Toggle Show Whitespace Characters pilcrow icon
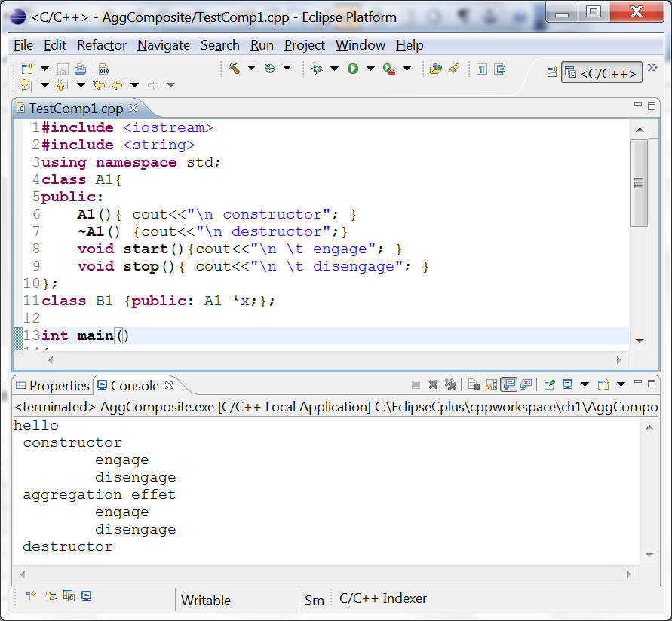The height and width of the screenshot is (621, 672). [482, 69]
